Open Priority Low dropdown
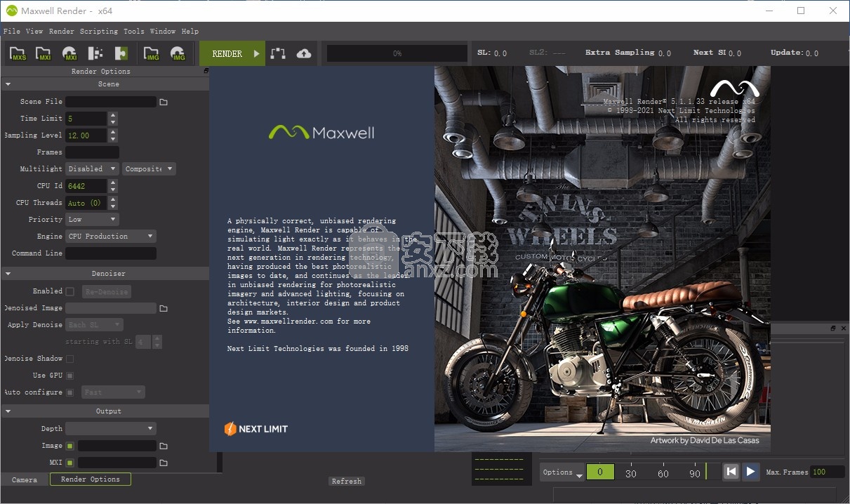Viewport: 850px width, 504px height. point(92,220)
